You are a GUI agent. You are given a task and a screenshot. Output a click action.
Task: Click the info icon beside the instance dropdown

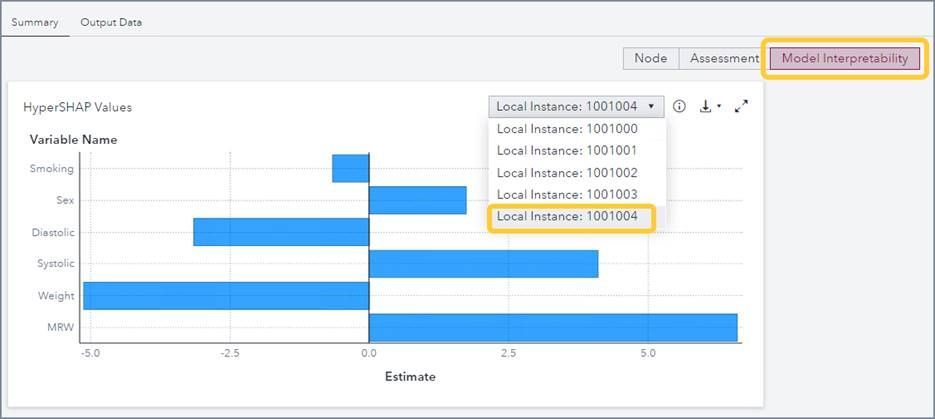679,106
